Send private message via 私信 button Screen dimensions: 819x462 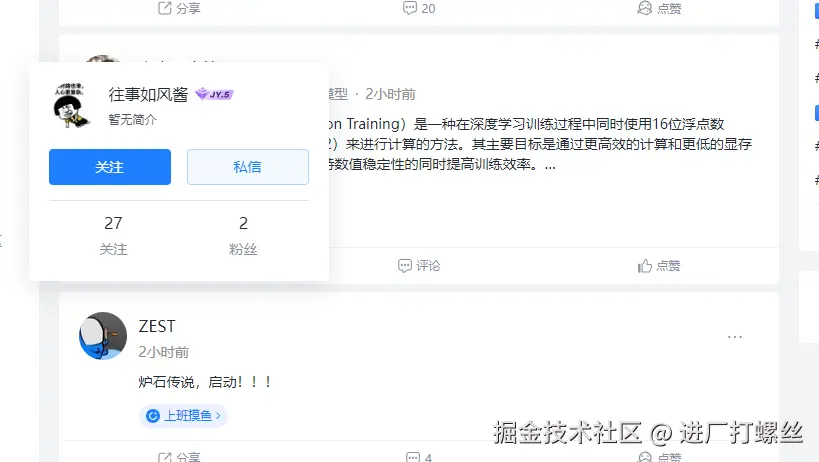pos(248,167)
